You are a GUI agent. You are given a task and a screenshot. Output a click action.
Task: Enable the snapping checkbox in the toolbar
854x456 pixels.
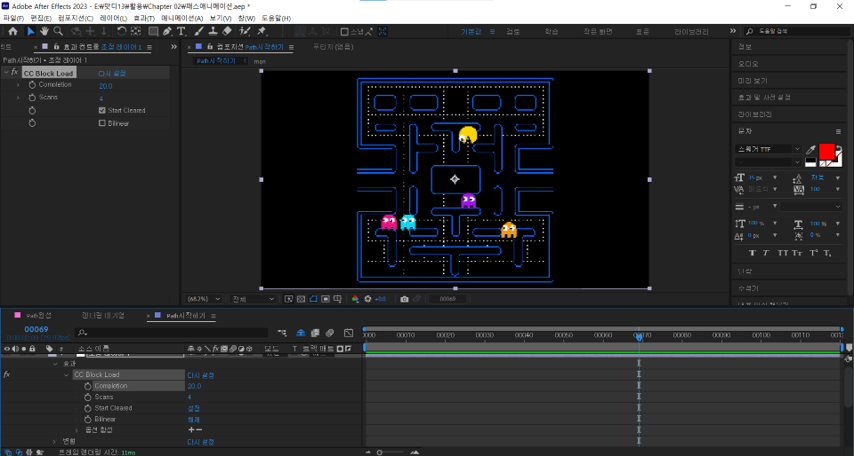point(344,32)
